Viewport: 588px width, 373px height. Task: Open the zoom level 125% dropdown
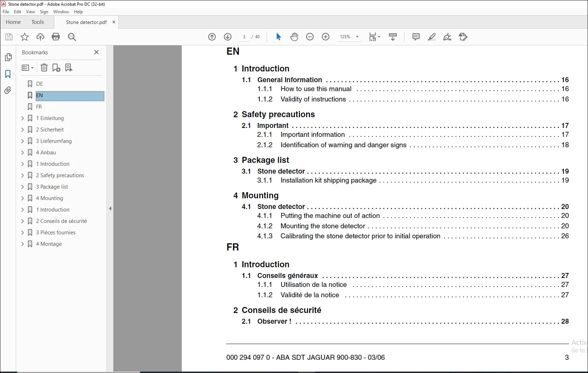click(x=357, y=37)
